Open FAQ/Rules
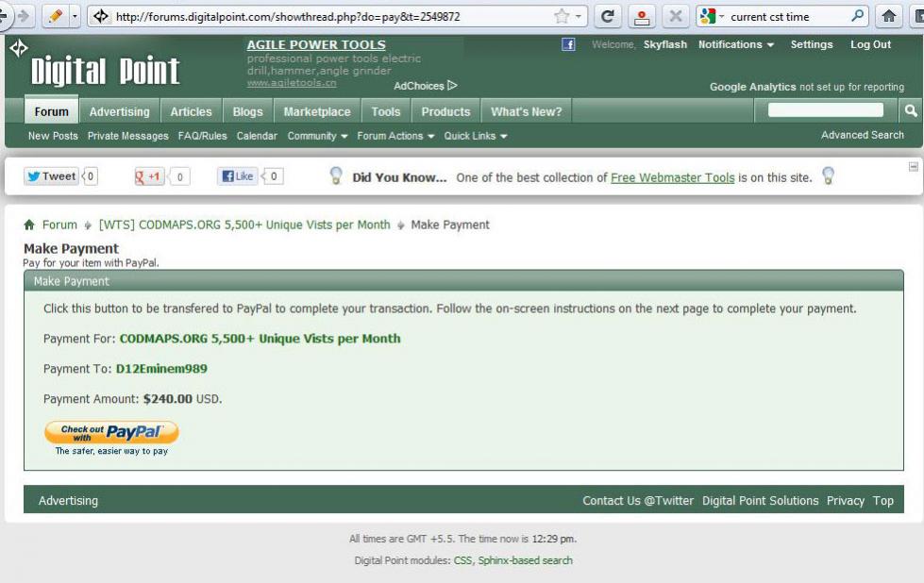Viewport: 924px width, 583px height. coord(202,136)
